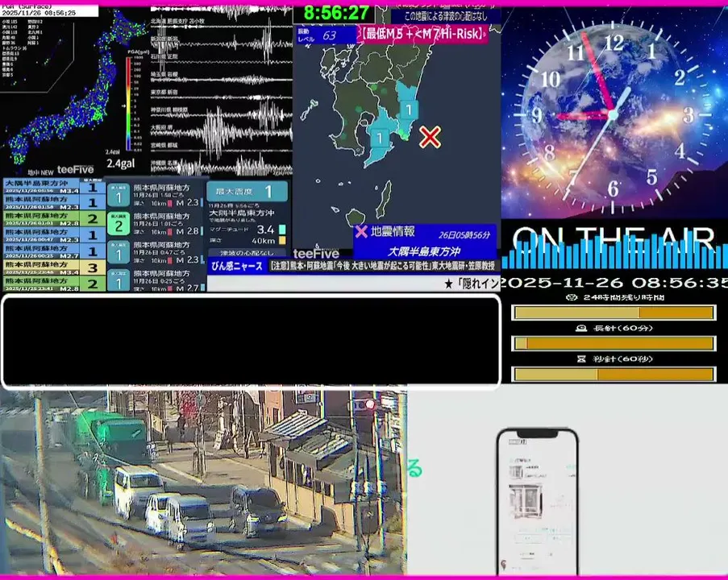
Task: Select 熊本県阿蘇地方 23:48 M3.4 intensity 3 row
Action: pyautogui.click(x=54, y=267)
